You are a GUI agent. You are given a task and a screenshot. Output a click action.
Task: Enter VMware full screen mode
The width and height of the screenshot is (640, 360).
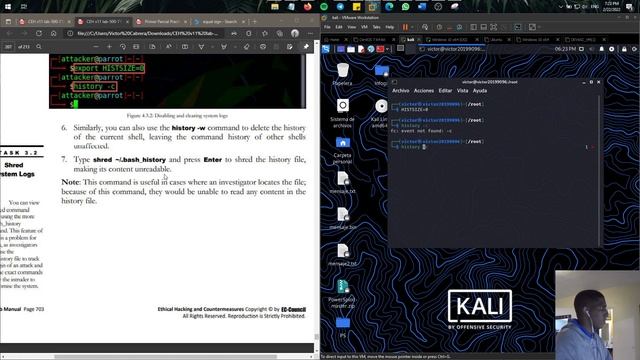(x=493, y=27)
